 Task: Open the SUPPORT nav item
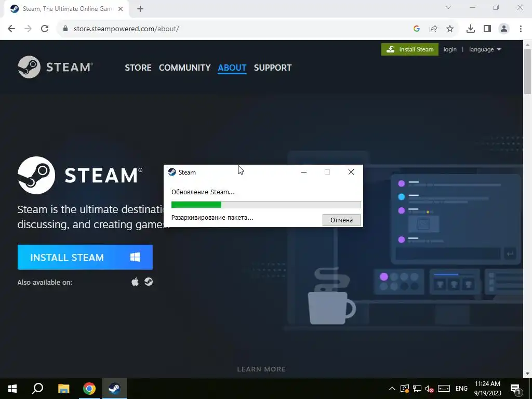click(272, 68)
